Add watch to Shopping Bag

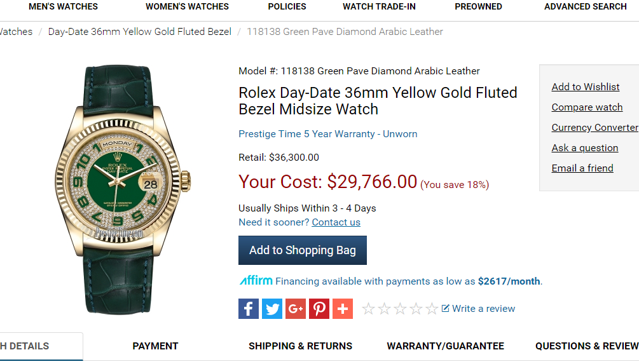click(x=303, y=250)
